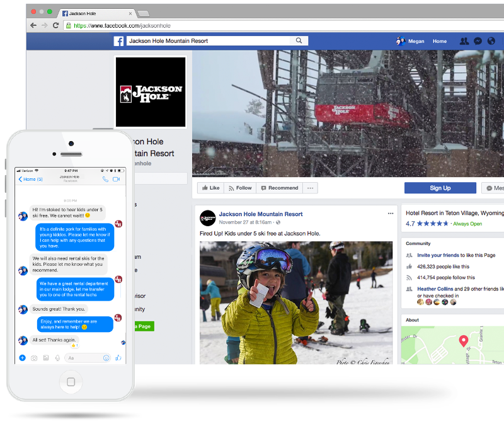Image resolution: width=504 pixels, height=436 pixels.
Task: Click the Always Open hours link
Action: click(x=467, y=224)
